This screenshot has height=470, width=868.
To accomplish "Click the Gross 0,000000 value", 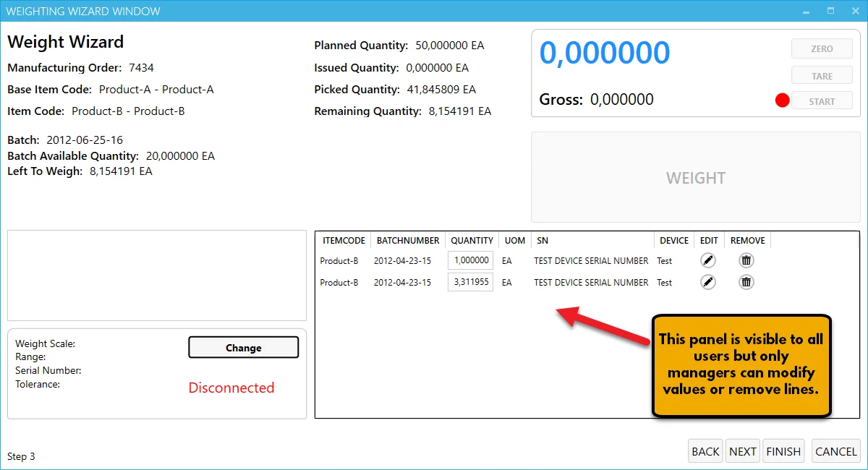I will coord(622,100).
